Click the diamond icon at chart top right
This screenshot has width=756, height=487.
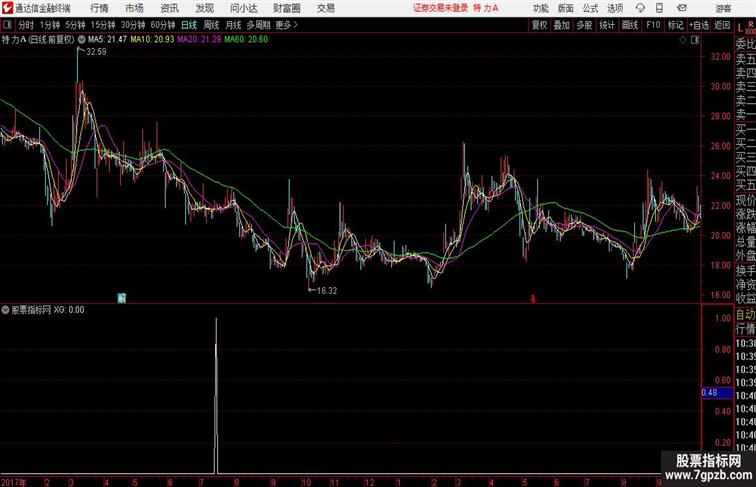click(683, 40)
